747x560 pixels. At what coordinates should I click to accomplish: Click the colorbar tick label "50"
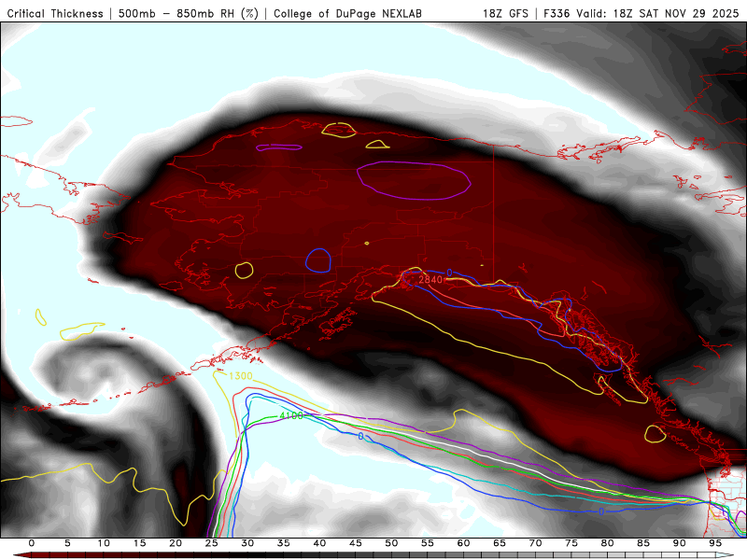pos(391,543)
